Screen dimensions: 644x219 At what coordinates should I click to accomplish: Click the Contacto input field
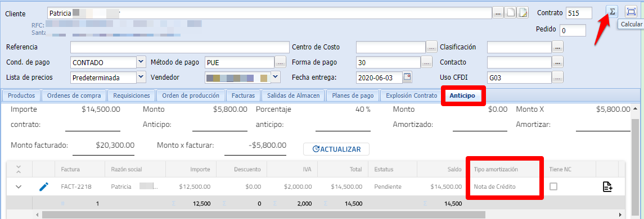coord(519,63)
